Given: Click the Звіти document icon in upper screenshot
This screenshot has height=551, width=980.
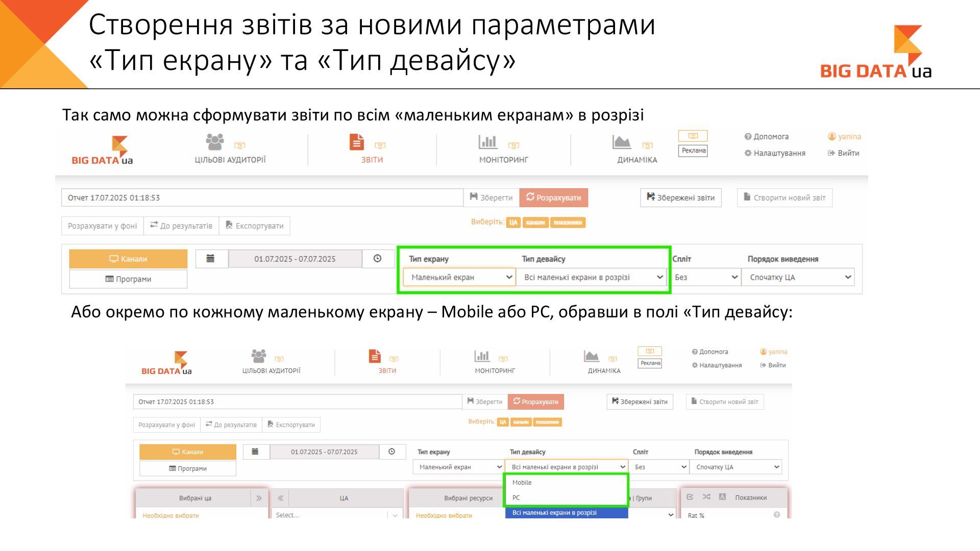Looking at the screenshot, I should coord(357,142).
